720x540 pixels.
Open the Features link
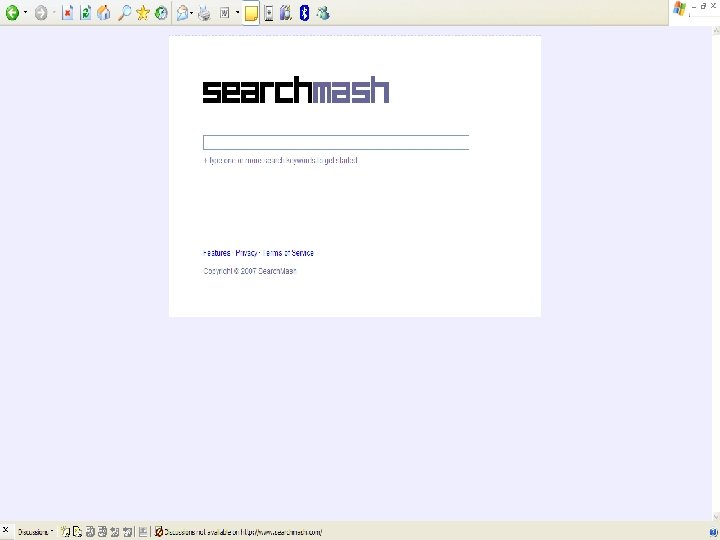pyautogui.click(x=217, y=253)
